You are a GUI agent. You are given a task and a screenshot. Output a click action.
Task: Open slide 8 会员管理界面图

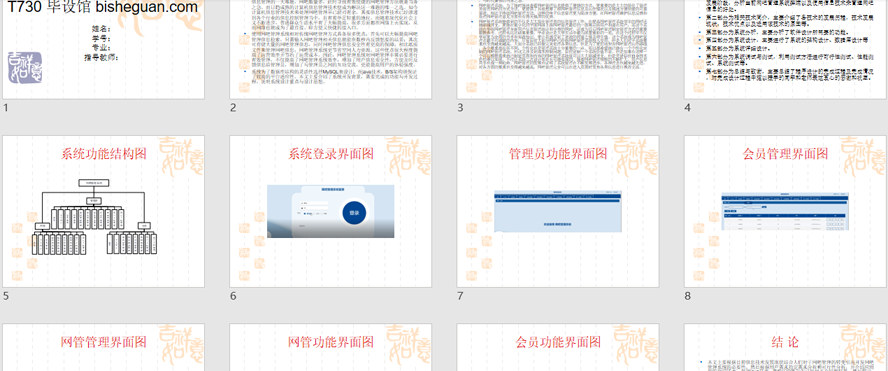(786, 211)
